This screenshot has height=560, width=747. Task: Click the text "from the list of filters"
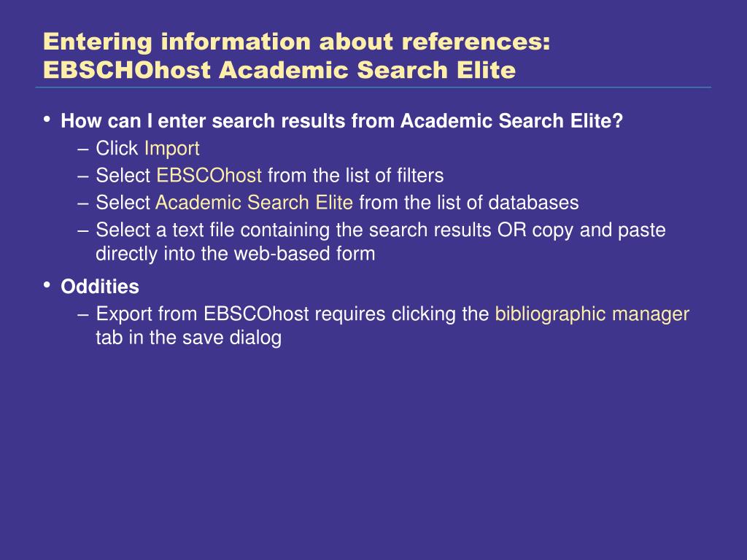coord(355,175)
